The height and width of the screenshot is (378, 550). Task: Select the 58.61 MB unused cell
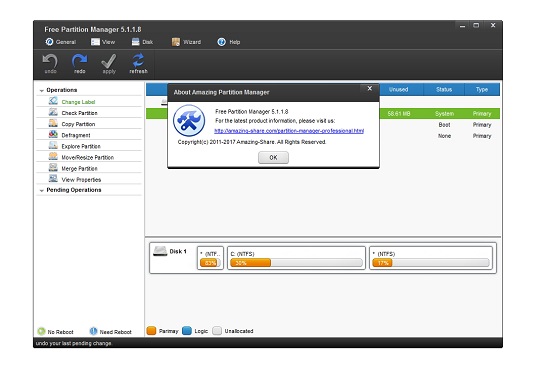(399, 114)
